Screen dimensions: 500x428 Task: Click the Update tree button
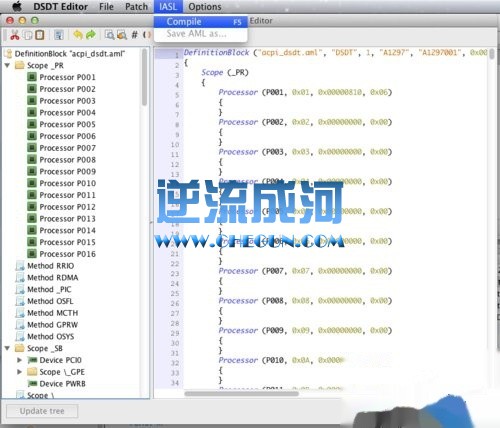point(42,411)
